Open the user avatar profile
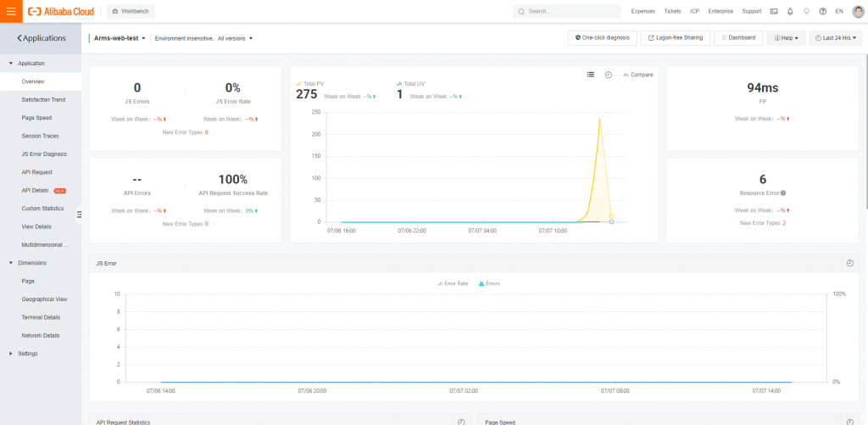Viewport: 868px width, 425px height. tap(858, 11)
